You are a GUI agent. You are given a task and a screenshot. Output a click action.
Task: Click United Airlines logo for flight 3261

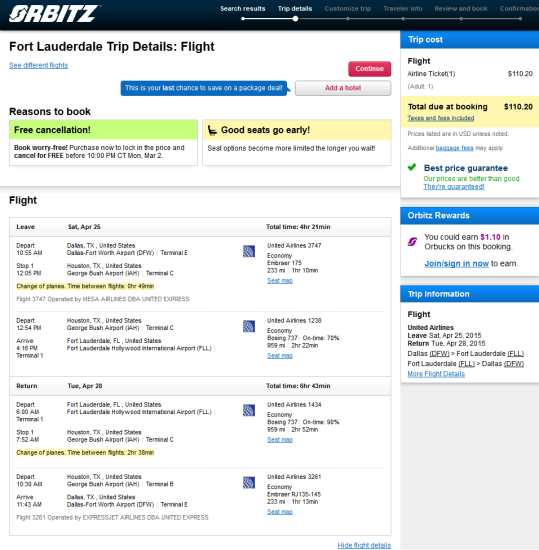[x=249, y=483]
